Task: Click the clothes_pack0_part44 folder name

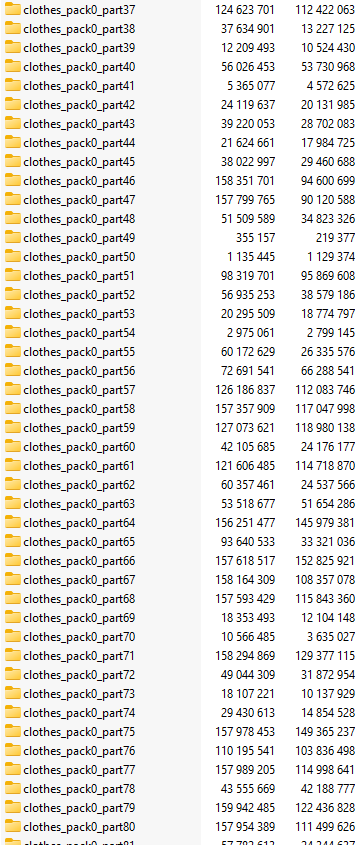Action: tap(79, 143)
